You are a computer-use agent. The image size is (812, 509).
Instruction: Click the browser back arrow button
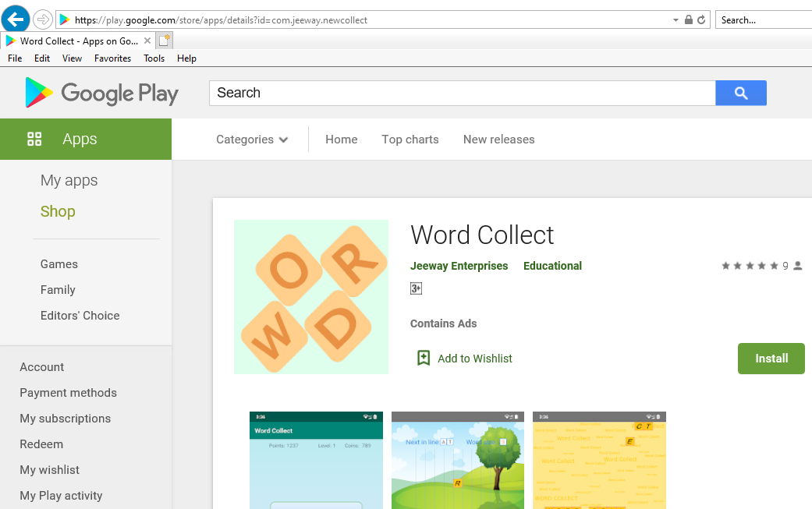point(16,19)
